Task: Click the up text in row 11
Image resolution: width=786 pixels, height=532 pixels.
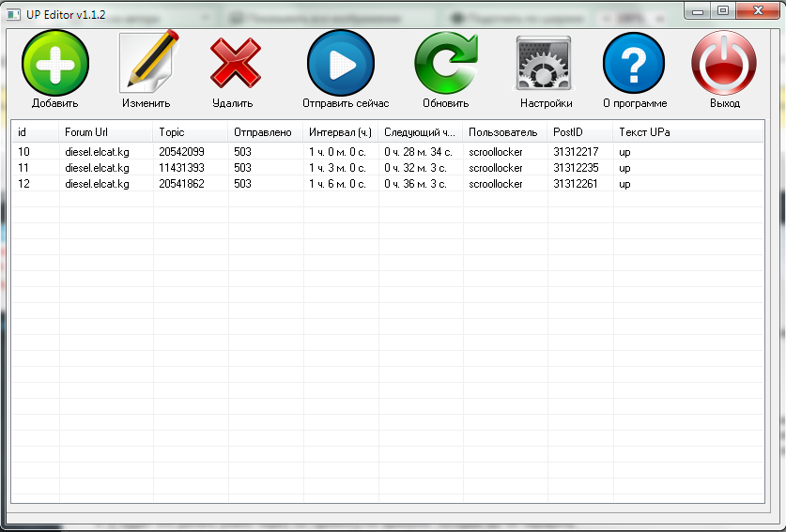Action: (x=624, y=168)
